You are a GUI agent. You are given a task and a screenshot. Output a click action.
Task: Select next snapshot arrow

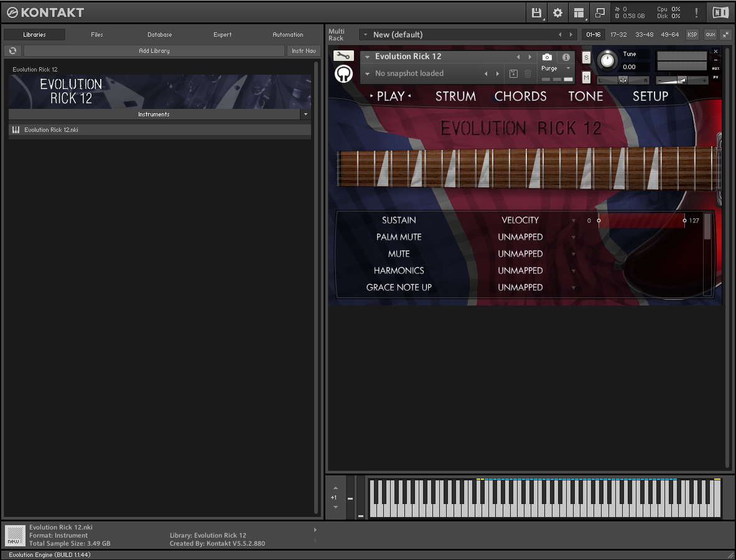pos(498,73)
